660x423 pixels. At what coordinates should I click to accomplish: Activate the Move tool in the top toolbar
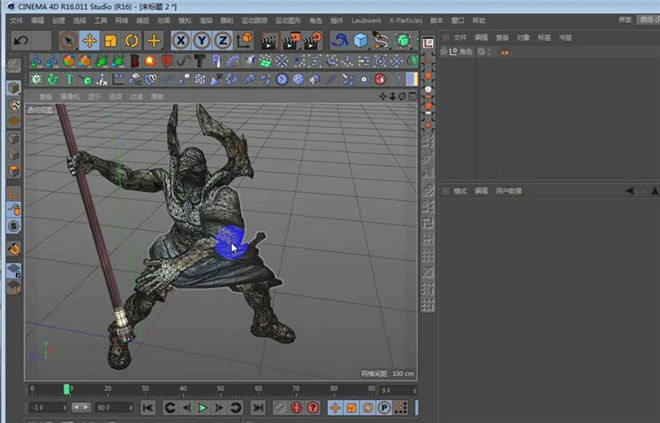[89, 40]
